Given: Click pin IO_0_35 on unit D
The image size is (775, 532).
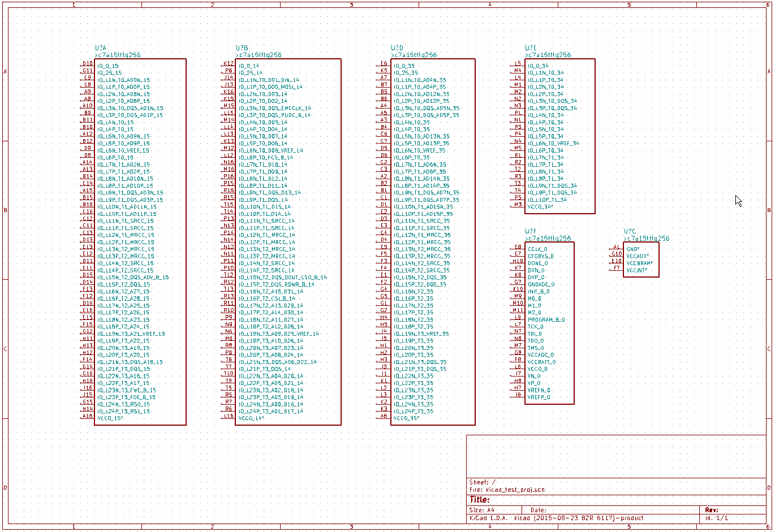Looking at the screenshot, I should [404, 66].
